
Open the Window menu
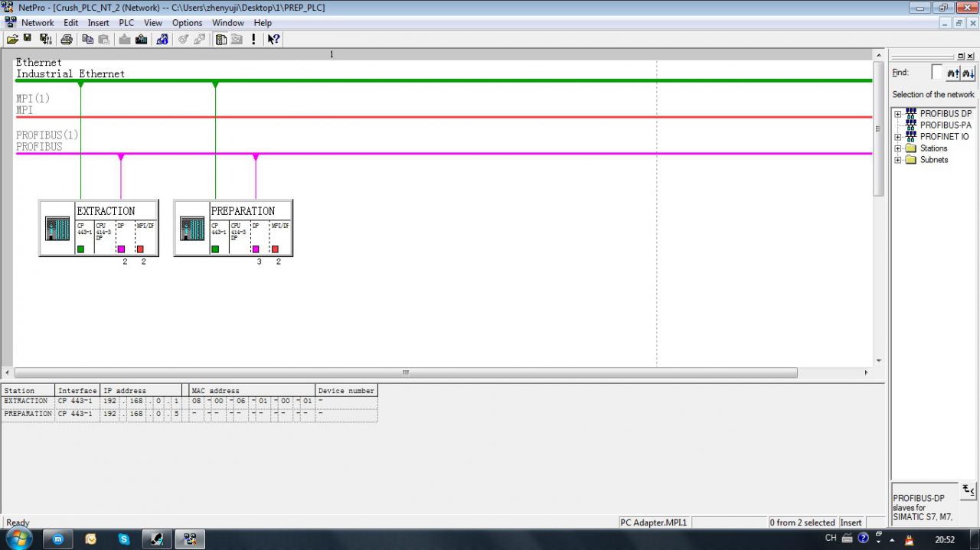(228, 23)
